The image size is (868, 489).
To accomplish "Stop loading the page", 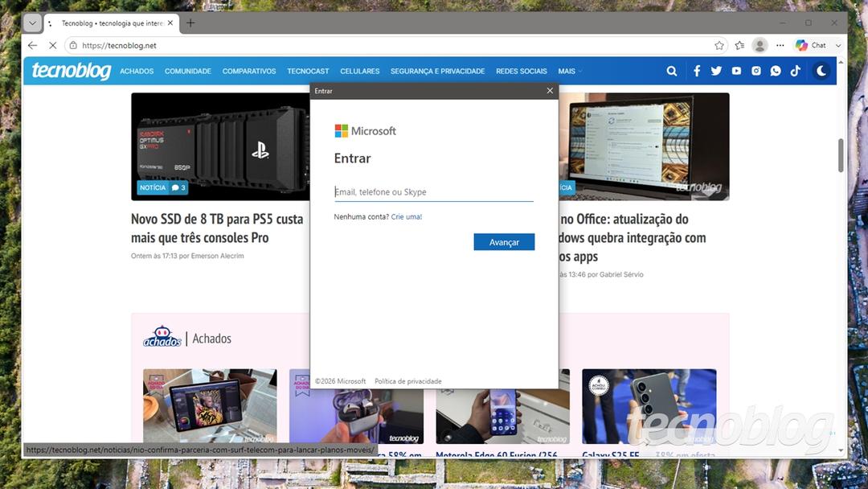I will point(52,45).
